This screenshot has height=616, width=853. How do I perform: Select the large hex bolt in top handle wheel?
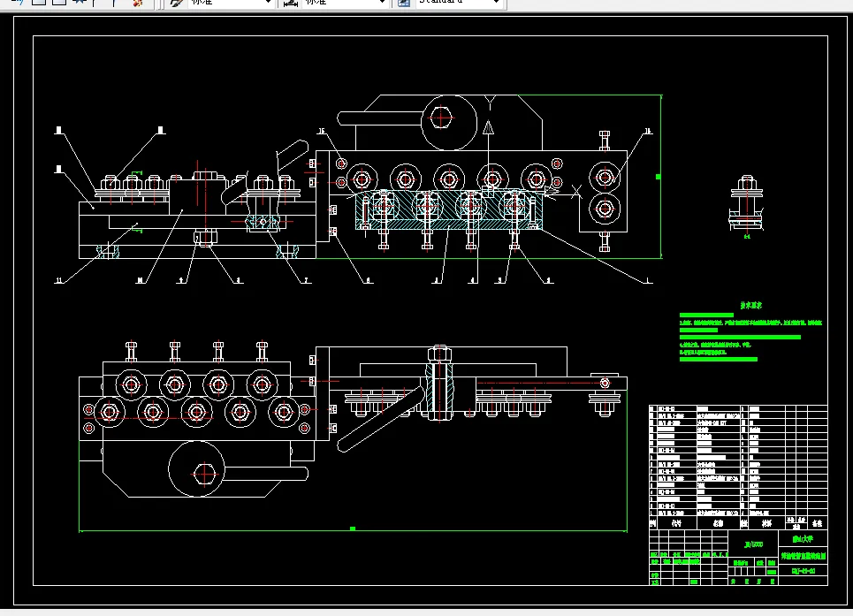[x=441, y=118]
